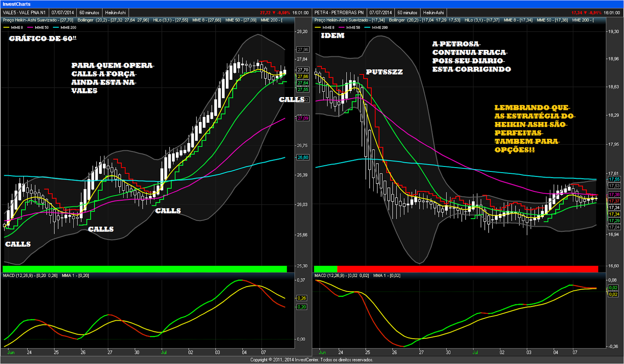Click the 0,20 green MACD value tag

point(302,307)
